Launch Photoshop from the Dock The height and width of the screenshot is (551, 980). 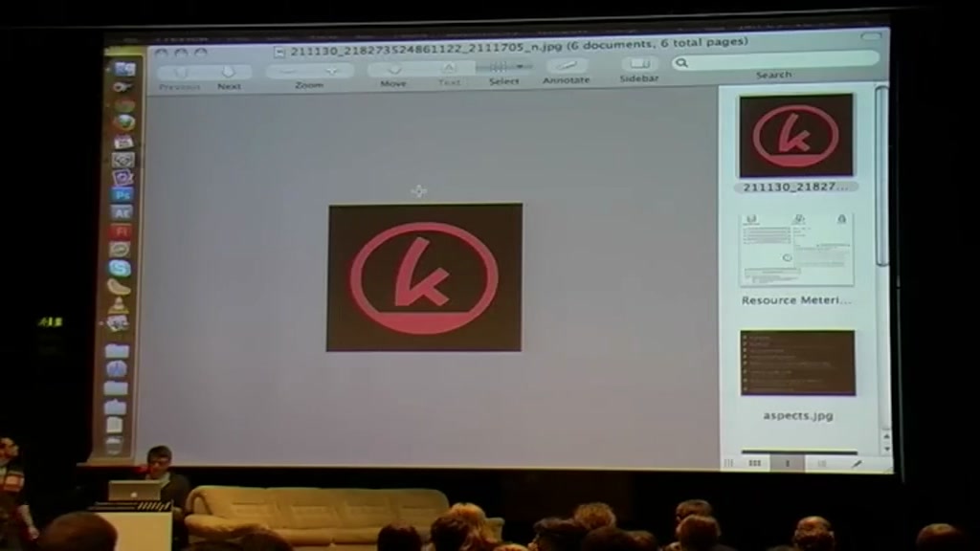[122, 195]
